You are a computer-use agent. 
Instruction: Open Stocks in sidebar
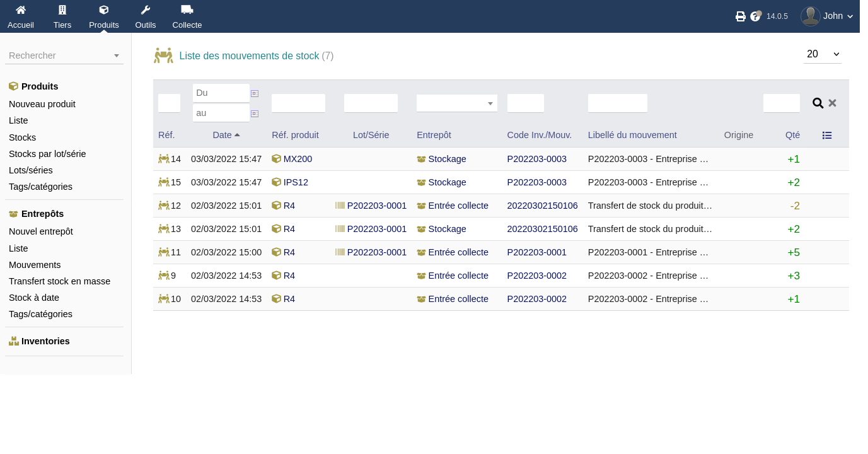click(23, 137)
